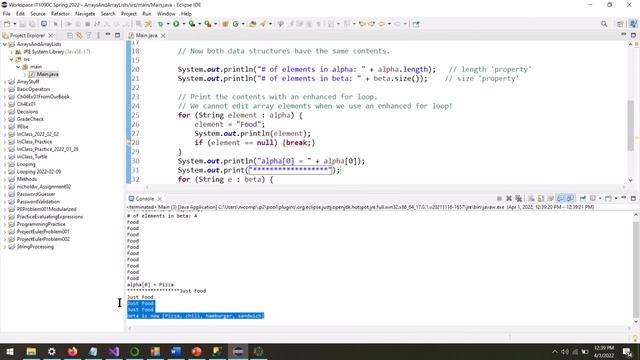
Task: Minimize the Project Explorer panel
Action: pos(108,35)
